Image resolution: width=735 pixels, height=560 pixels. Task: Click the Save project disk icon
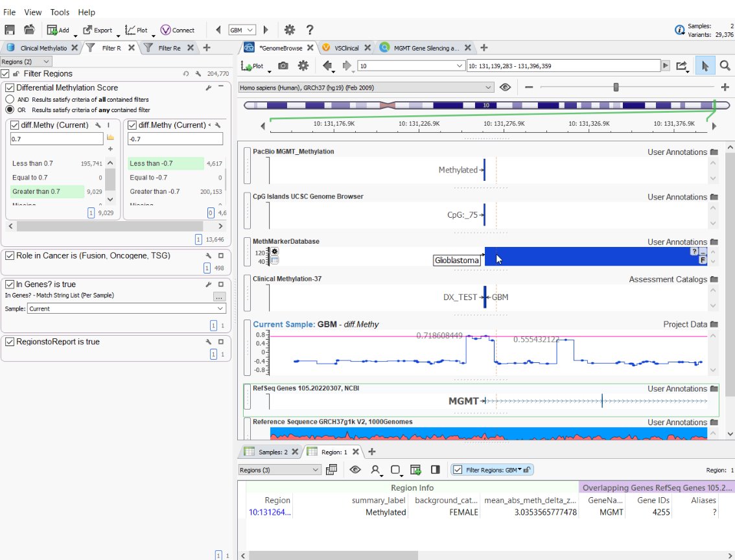(9, 30)
